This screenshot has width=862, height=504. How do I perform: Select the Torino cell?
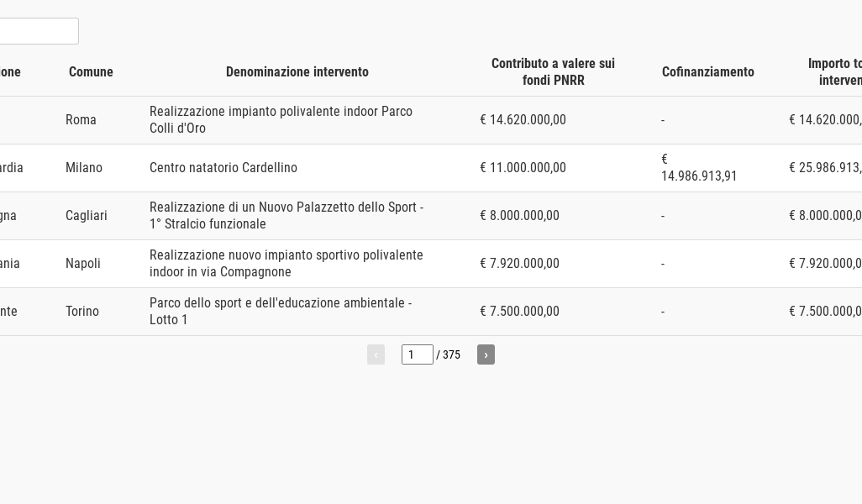point(81,311)
